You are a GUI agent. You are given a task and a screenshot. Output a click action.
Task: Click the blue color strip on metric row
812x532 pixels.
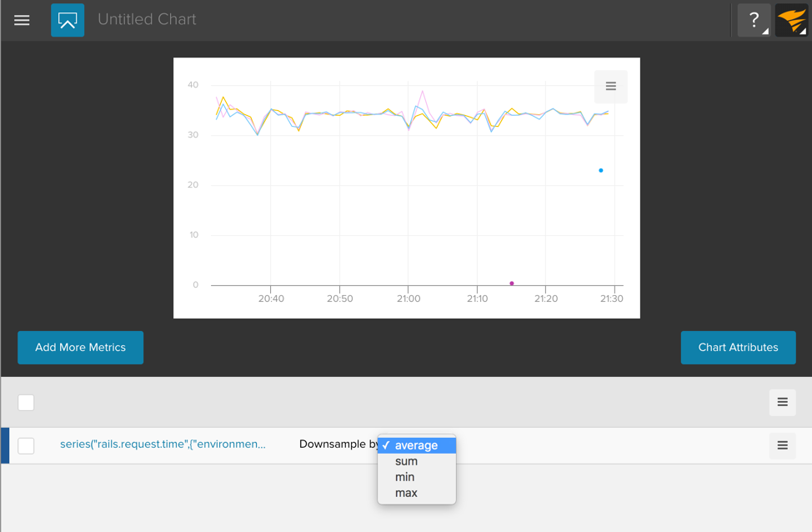(5, 445)
